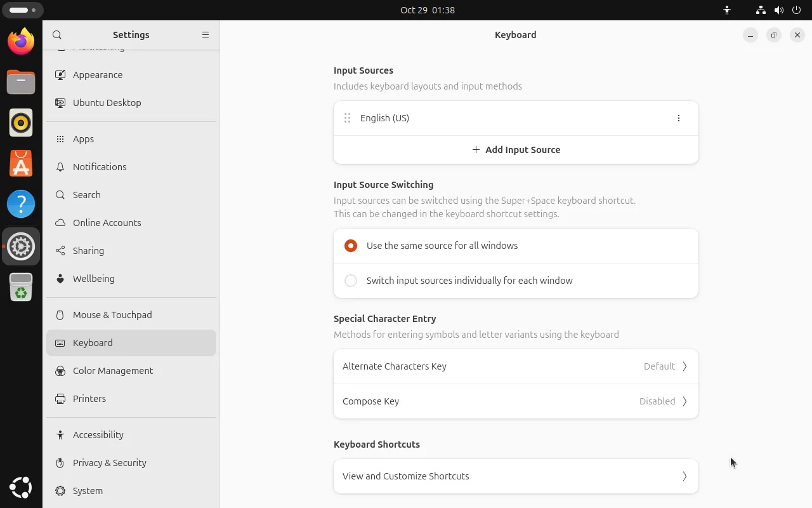The image size is (812, 508).
Task: Open the Mouse & Touchpad settings panel
Action: click(131, 315)
